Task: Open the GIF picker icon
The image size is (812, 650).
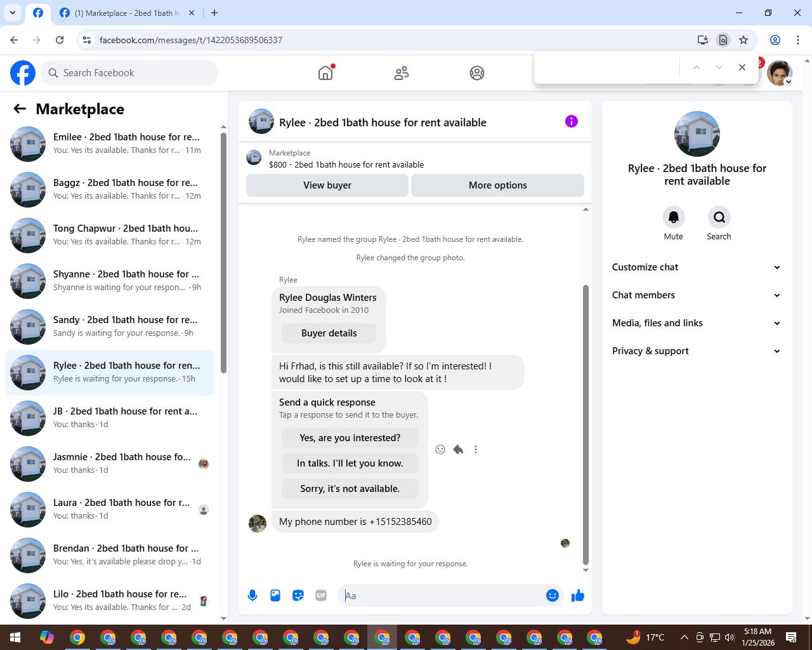Action: tap(321, 595)
